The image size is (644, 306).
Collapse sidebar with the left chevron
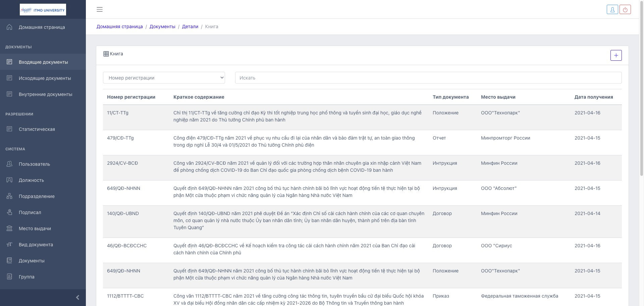pyautogui.click(x=77, y=297)
